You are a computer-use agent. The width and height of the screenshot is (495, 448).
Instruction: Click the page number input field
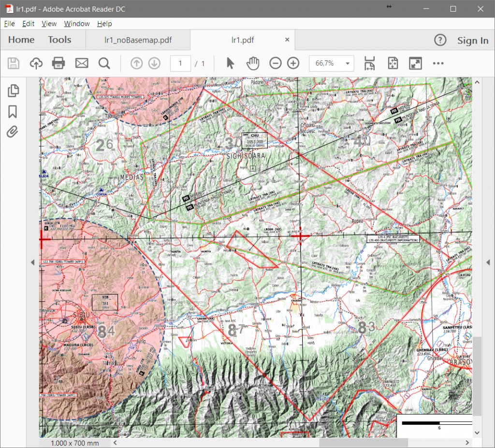click(x=180, y=63)
